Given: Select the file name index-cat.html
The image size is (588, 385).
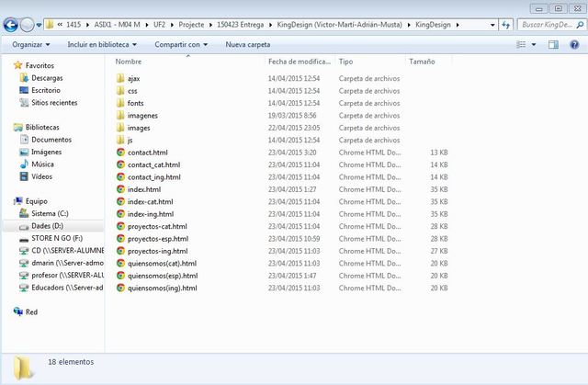Looking at the screenshot, I should [x=151, y=201].
